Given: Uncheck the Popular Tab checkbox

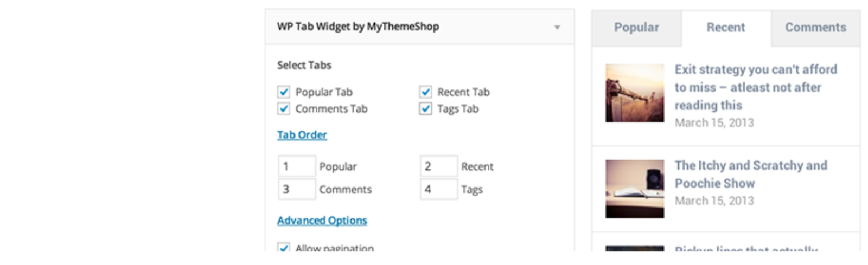Looking at the screenshot, I should click(284, 92).
